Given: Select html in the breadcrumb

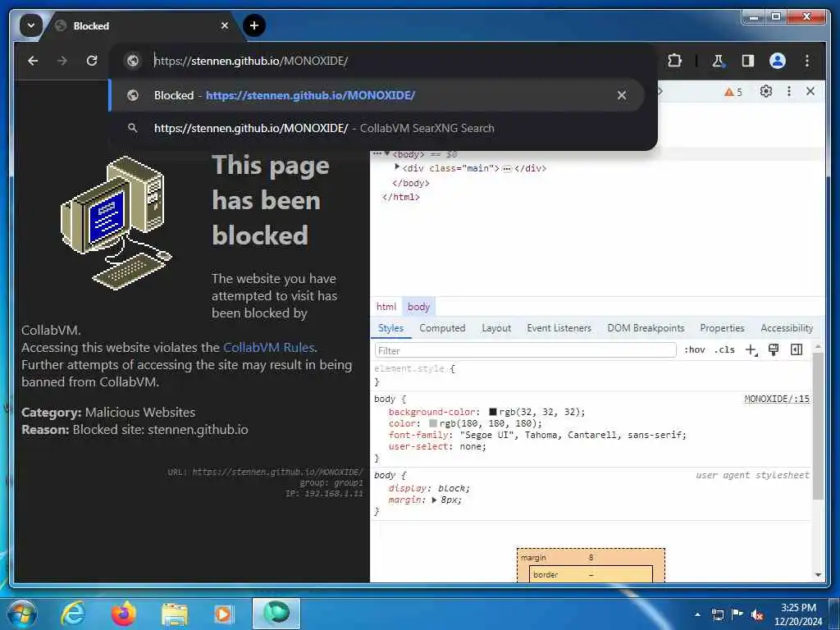Looking at the screenshot, I should coord(386,307).
